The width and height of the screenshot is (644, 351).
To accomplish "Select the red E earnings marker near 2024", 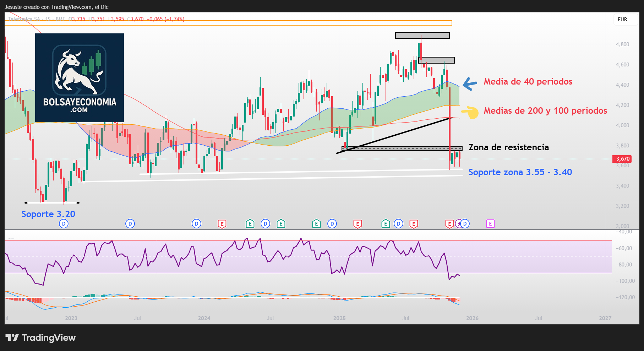I will coord(222,224).
